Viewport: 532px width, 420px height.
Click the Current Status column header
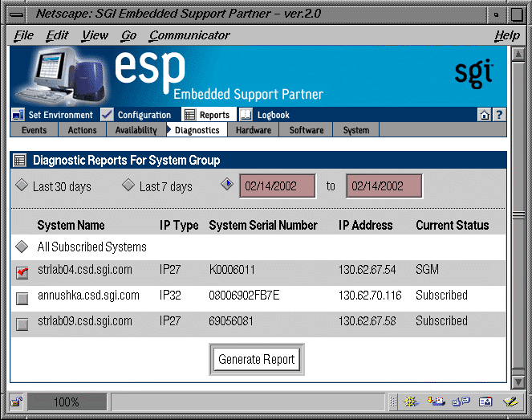click(453, 225)
